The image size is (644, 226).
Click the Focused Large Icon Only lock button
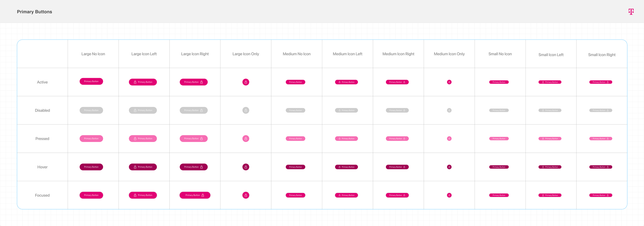point(246,195)
